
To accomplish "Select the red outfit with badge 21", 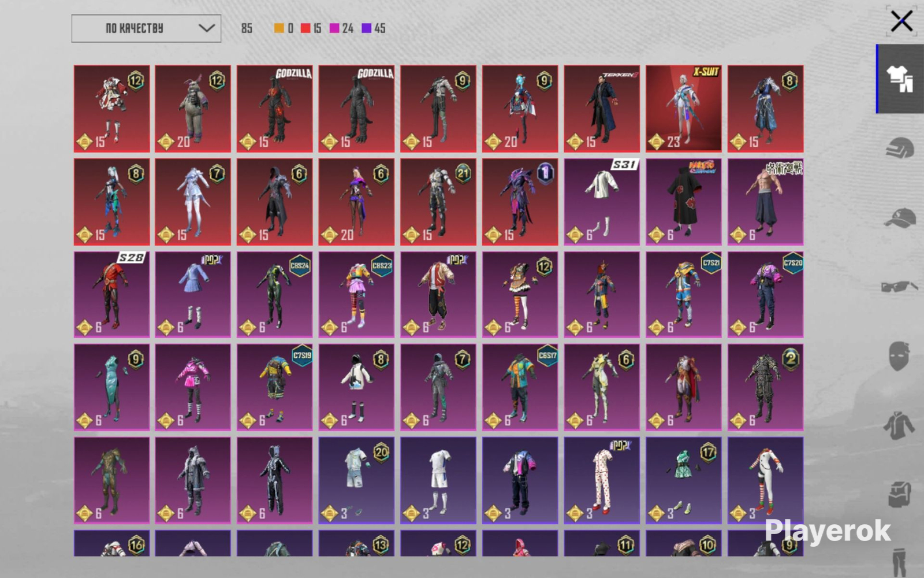I will tap(438, 202).
